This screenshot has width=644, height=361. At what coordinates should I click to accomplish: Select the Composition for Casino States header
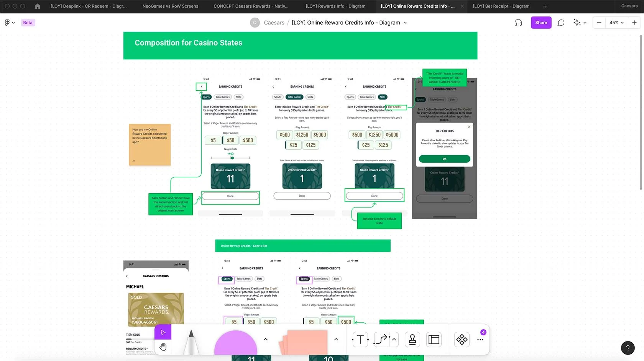coord(300,46)
